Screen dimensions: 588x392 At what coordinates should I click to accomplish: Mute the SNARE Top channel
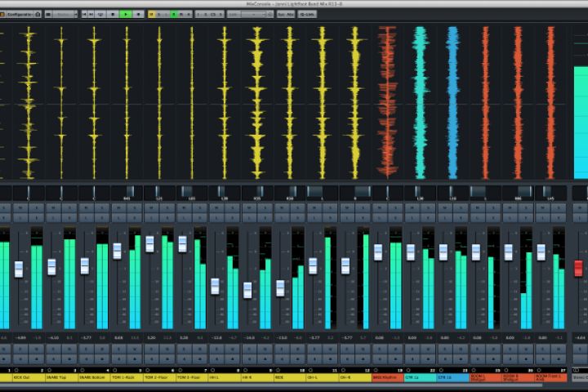coord(54,207)
